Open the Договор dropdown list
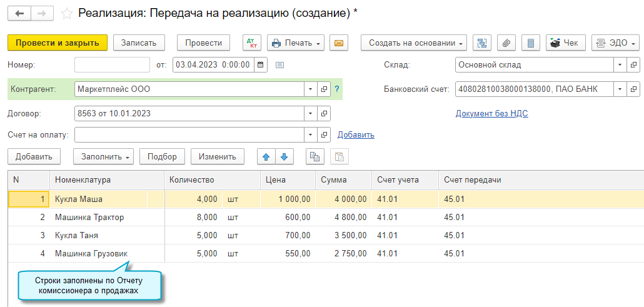The width and height of the screenshot is (644, 307). pyautogui.click(x=311, y=114)
